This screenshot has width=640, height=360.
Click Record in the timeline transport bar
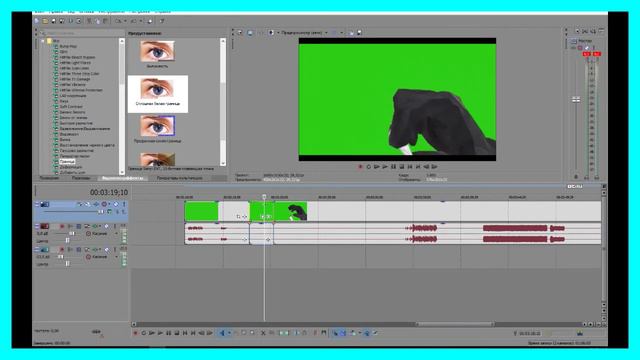136,333
